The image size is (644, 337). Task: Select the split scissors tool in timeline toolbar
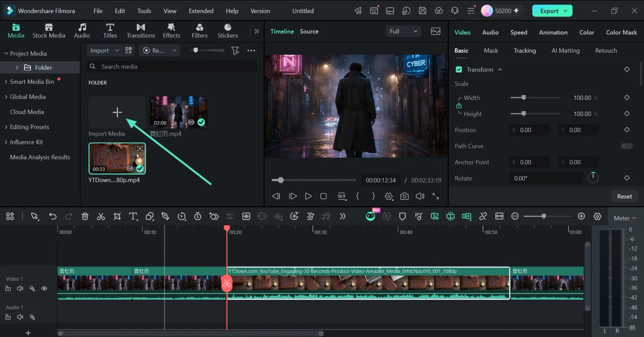(x=101, y=216)
